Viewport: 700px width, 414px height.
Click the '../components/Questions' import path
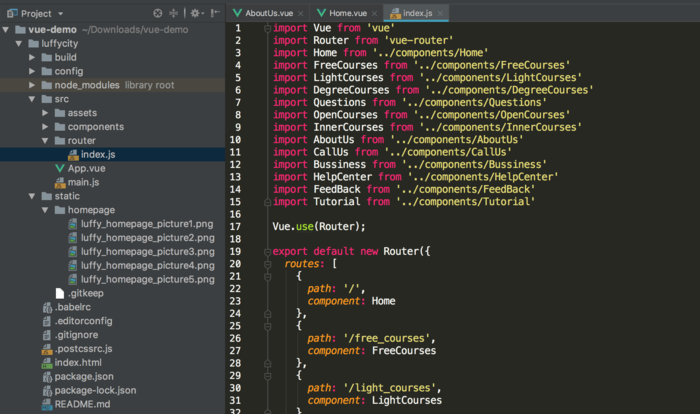(474, 103)
